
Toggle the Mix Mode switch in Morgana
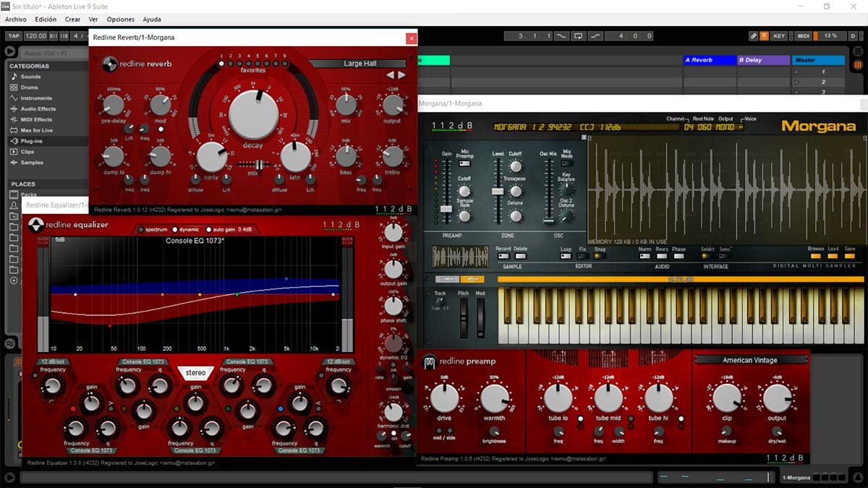(x=566, y=163)
